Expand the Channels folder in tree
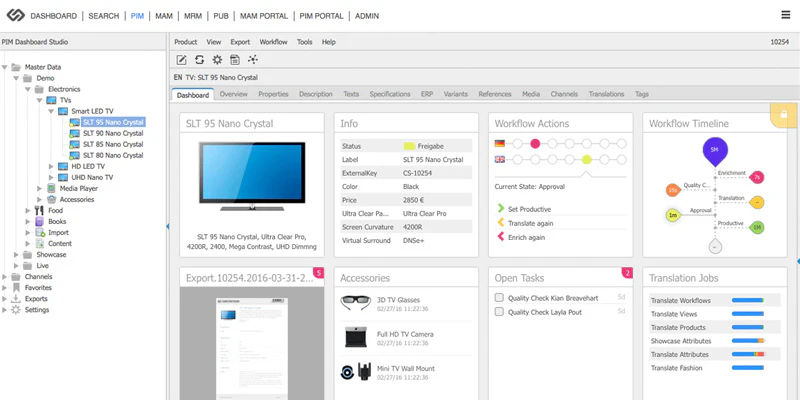The height and width of the screenshot is (400, 800). pyautogui.click(x=5, y=277)
